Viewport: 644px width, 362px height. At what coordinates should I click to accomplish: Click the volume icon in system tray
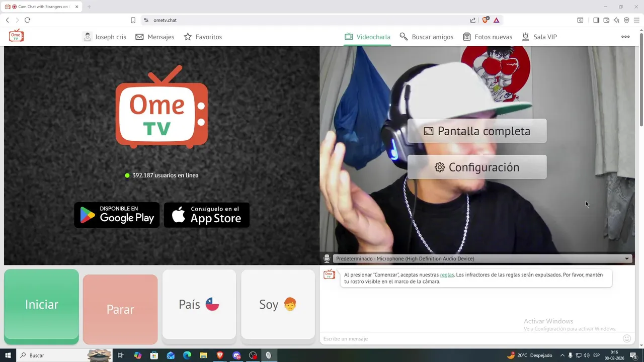[x=587, y=355]
